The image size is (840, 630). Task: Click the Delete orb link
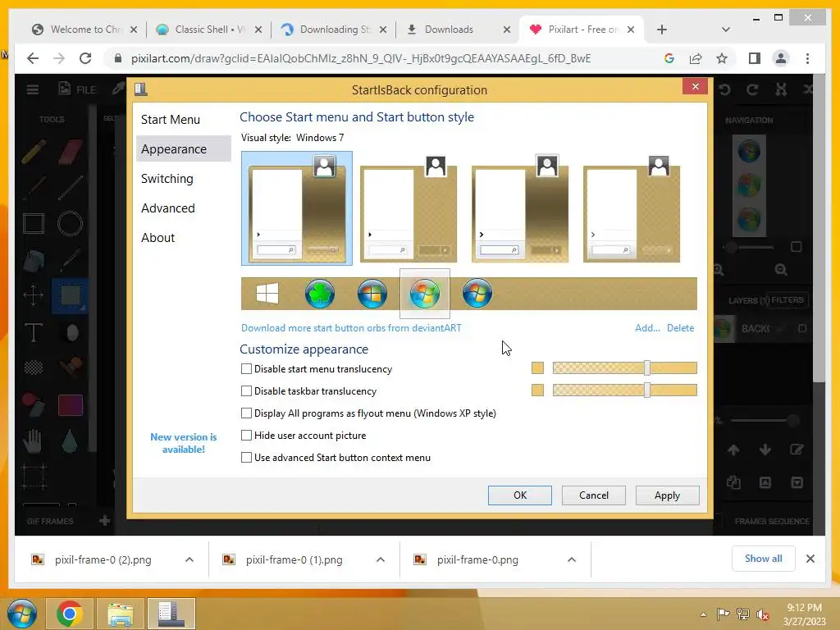680,328
